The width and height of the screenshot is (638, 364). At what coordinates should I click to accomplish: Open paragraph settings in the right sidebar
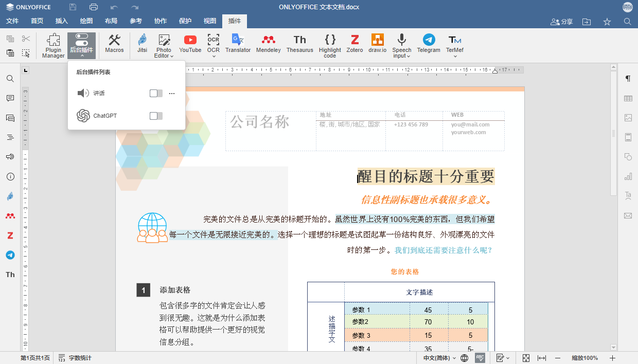pyautogui.click(x=628, y=79)
